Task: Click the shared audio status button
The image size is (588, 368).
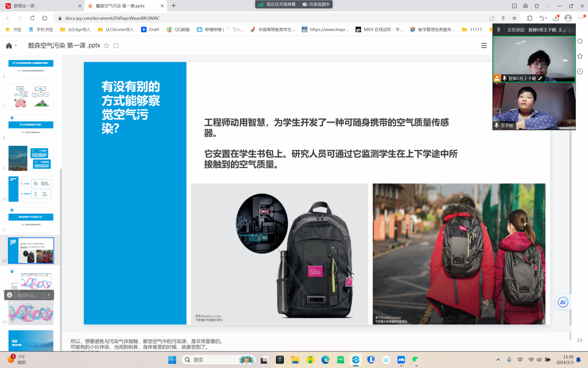Action: tap(316, 4)
